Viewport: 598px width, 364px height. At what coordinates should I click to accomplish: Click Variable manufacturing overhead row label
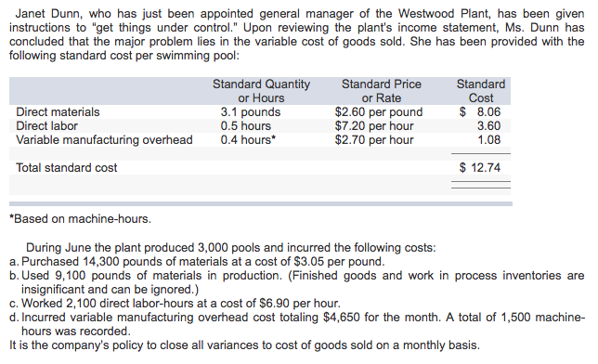104,140
